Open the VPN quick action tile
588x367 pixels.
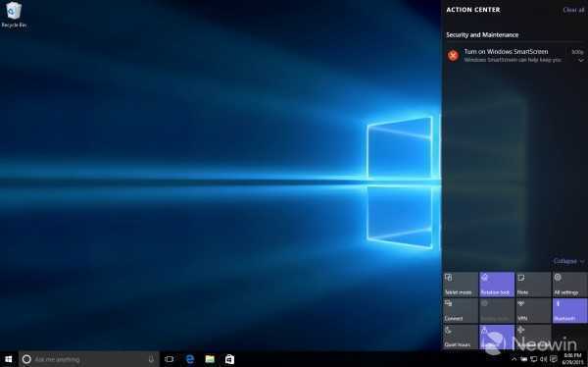pyautogui.click(x=533, y=311)
